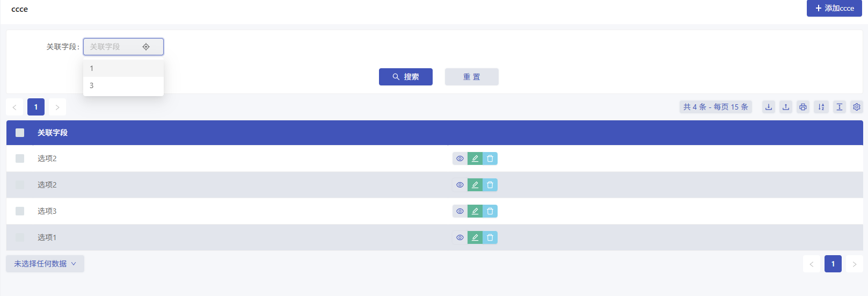Click the print icon in table toolbar

pos(803,107)
